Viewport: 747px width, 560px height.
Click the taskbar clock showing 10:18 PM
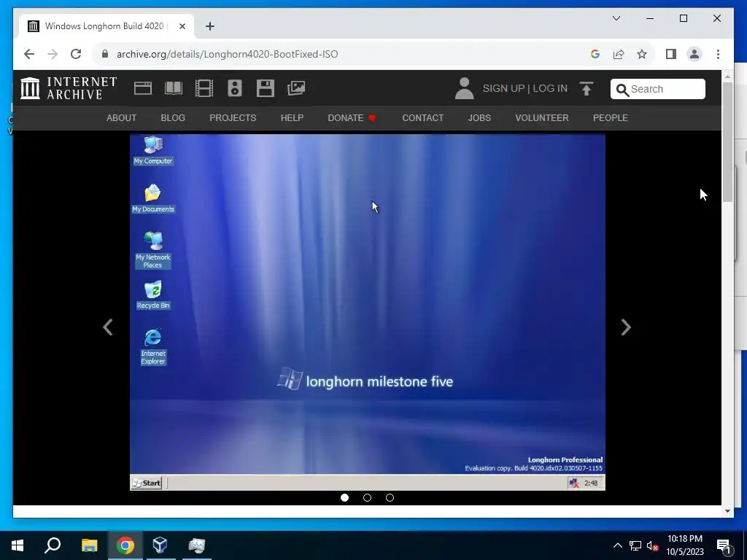point(684,545)
